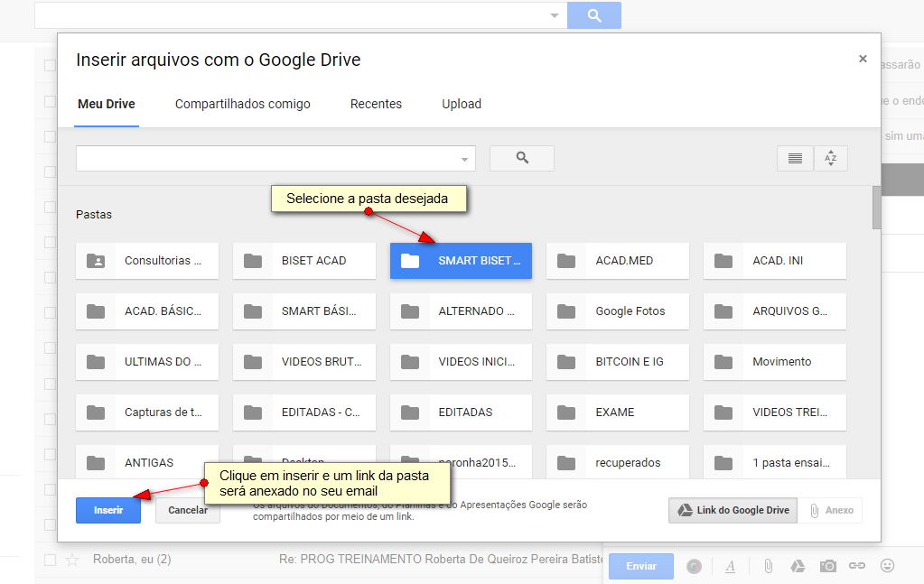924x584 pixels.
Task: Expand the Gmail search options arrow
Action: tap(555, 16)
